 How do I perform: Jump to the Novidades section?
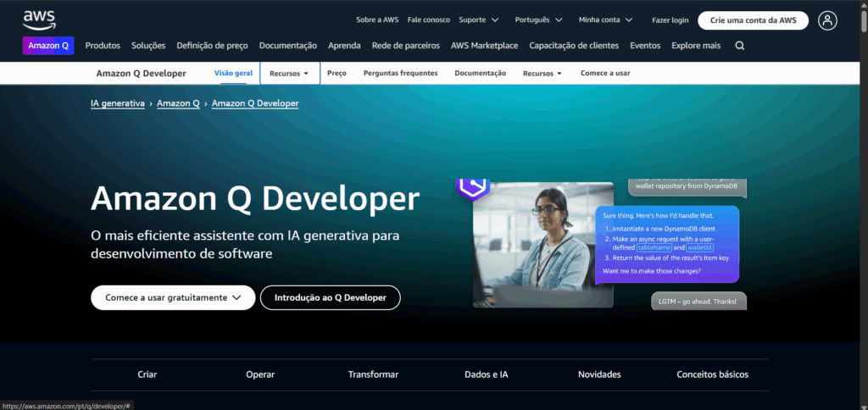[x=599, y=374]
